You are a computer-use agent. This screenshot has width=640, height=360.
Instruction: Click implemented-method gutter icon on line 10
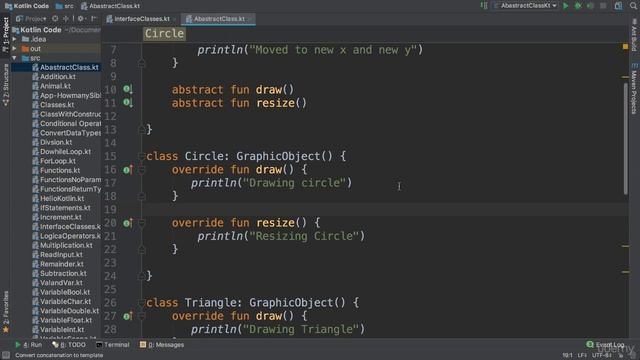point(128,89)
